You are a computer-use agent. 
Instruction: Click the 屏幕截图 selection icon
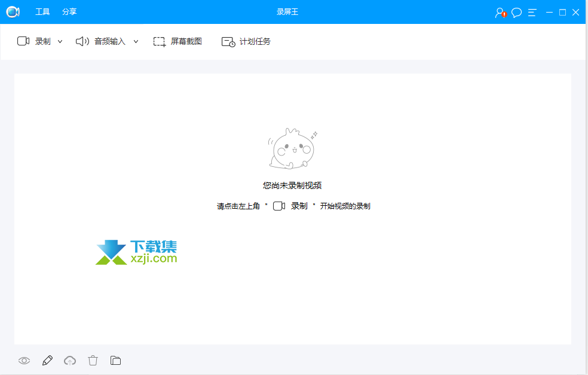click(160, 42)
